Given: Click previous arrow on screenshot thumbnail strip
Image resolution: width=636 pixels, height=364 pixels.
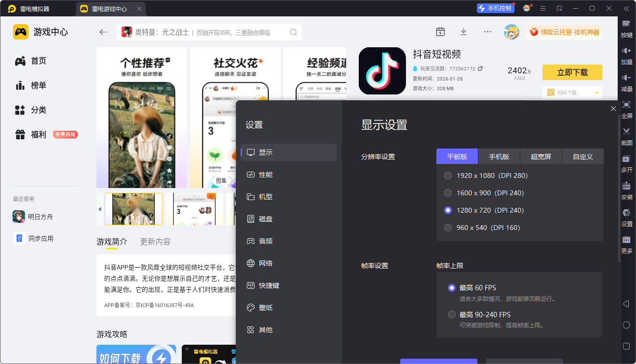Looking at the screenshot, I should coord(100,209).
